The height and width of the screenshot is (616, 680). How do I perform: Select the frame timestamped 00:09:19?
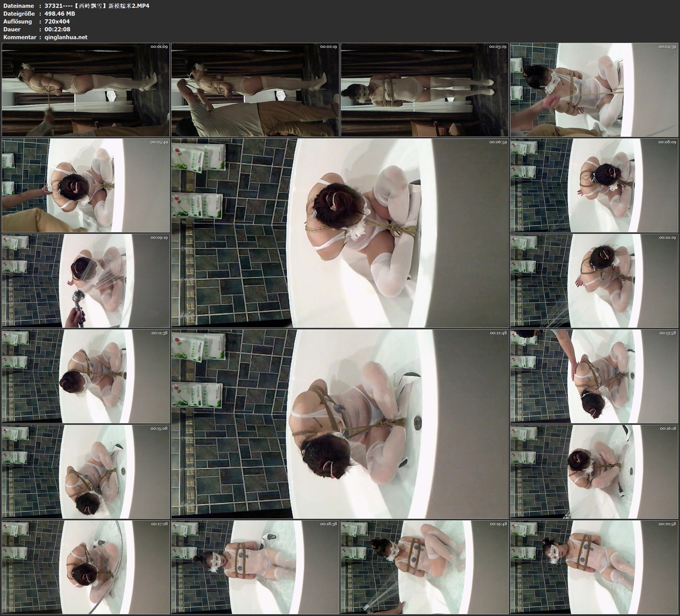tap(86, 281)
